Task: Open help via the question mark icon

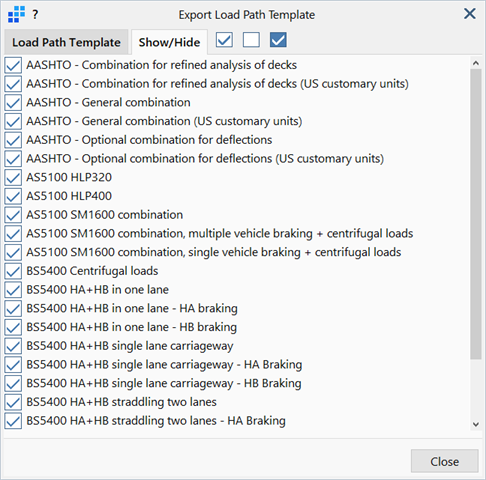Action: (x=35, y=14)
